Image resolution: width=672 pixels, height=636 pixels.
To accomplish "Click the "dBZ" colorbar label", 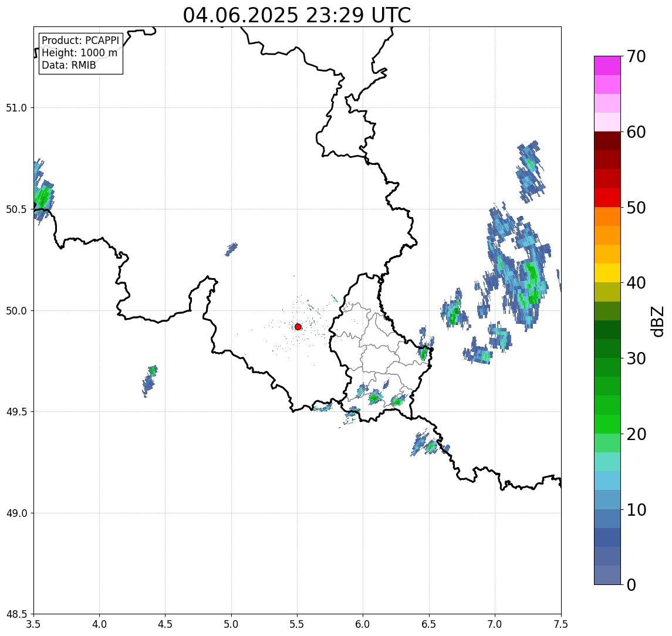I will click(658, 320).
